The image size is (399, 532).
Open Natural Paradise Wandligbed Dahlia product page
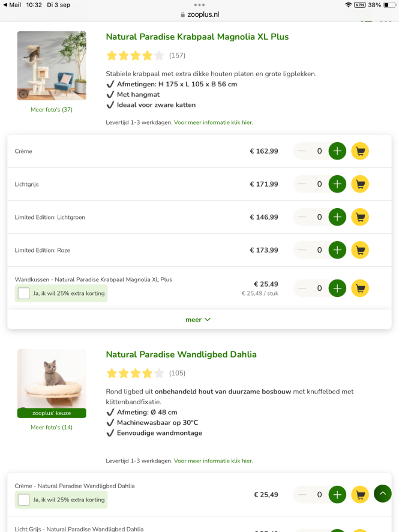(x=181, y=354)
